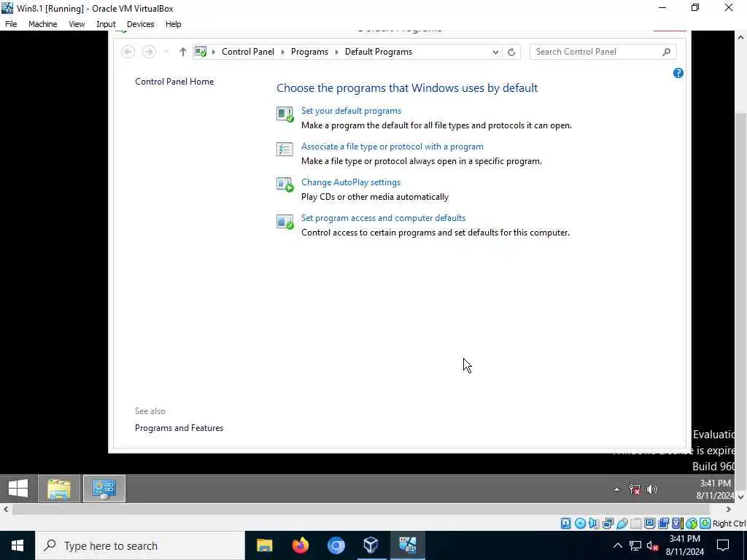The height and width of the screenshot is (560, 747).
Task: Open VirtualBox Input menu
Action: tap(106, 24)
